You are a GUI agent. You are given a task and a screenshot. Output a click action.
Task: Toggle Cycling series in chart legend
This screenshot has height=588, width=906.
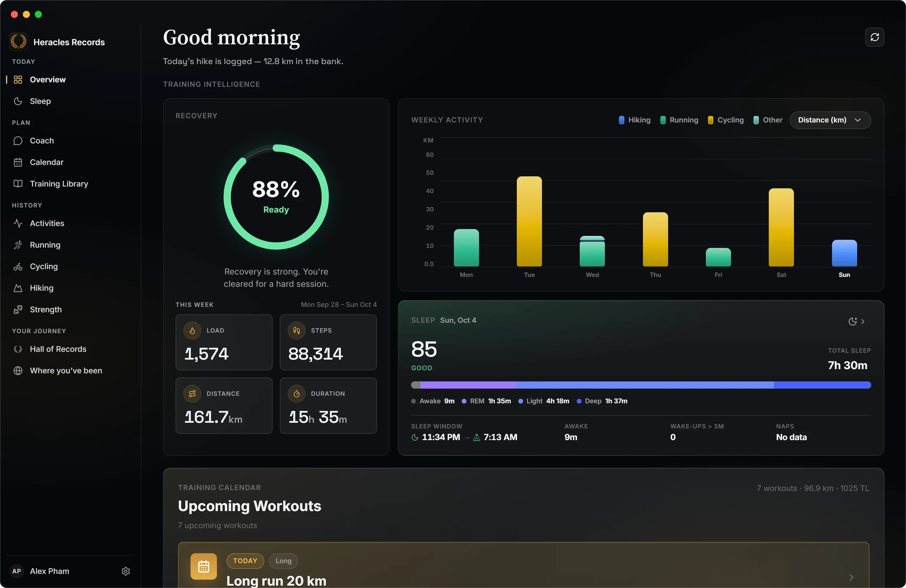[x=726, y=120]
